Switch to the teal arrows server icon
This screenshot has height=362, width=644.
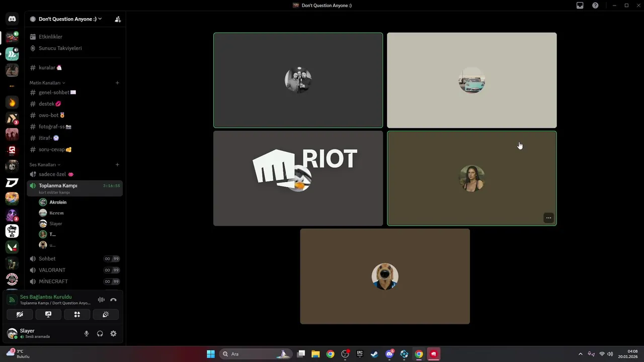click(12, 54)
